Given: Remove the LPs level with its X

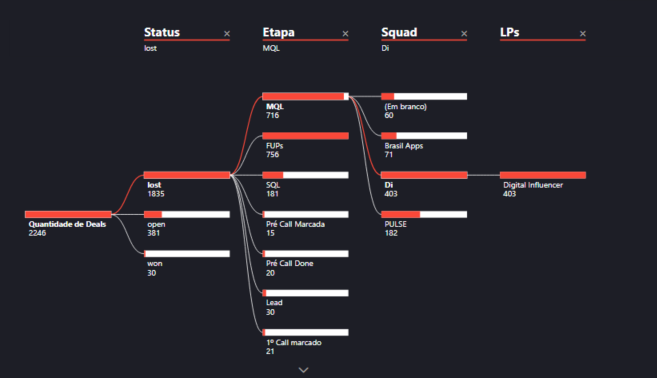Looking at the screenshot, I should click(582, 34).
